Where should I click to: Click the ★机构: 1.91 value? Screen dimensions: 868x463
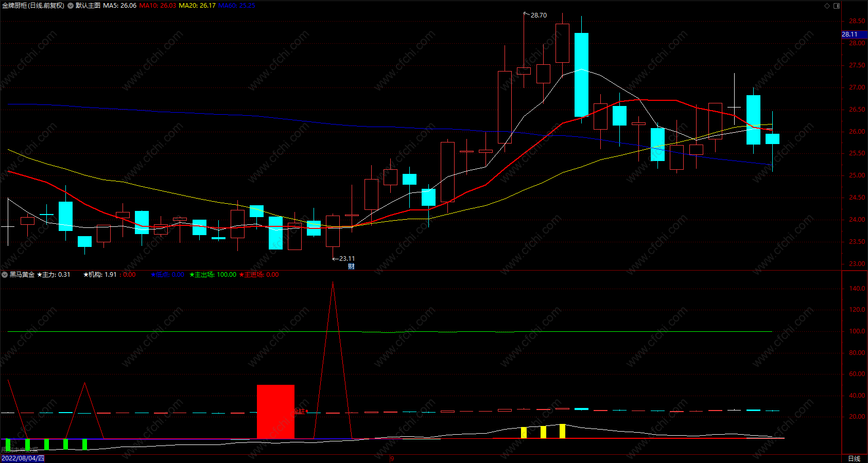(100, 275)
